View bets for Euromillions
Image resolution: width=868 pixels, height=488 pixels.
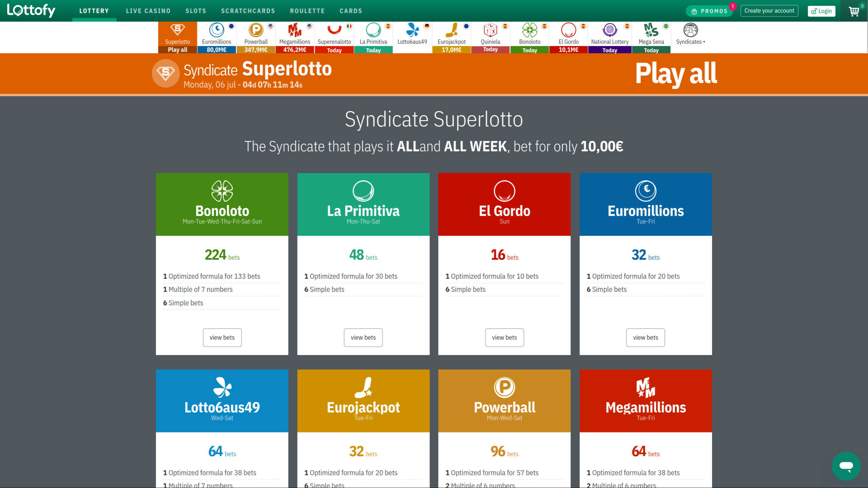click(x=646, y=338)
